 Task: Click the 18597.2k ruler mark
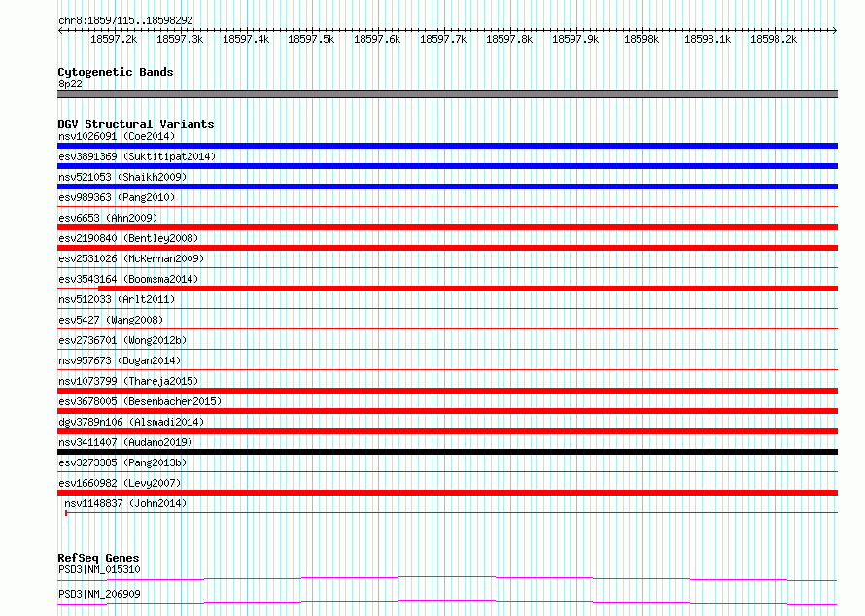pyautogui.click(x=114, y=39)
